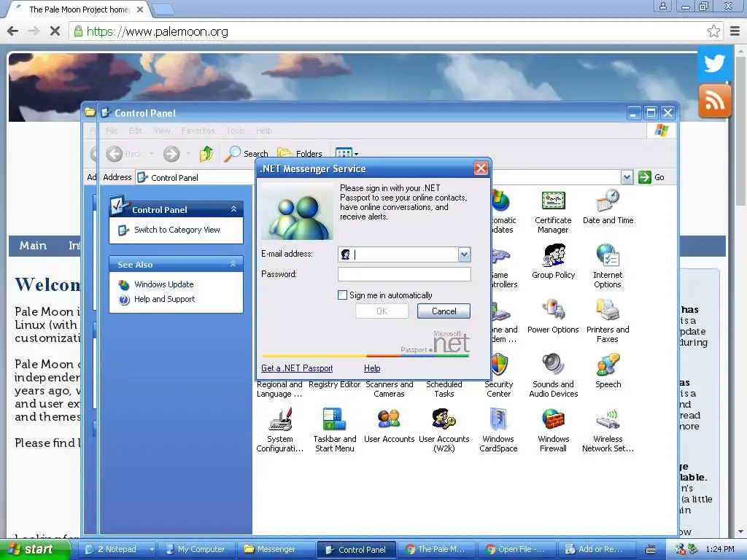This screenshot has height=560, width=747.
Task: Collapse the Control Panel side pane section
Action: 233,209
